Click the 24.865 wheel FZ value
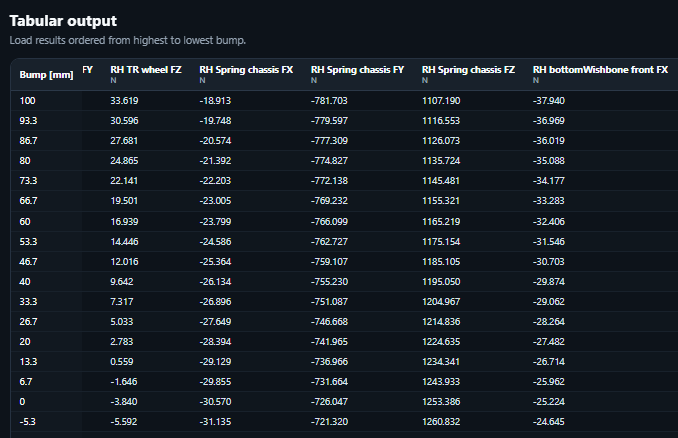This screenshot has width=678, height=438. coord(124,161)
